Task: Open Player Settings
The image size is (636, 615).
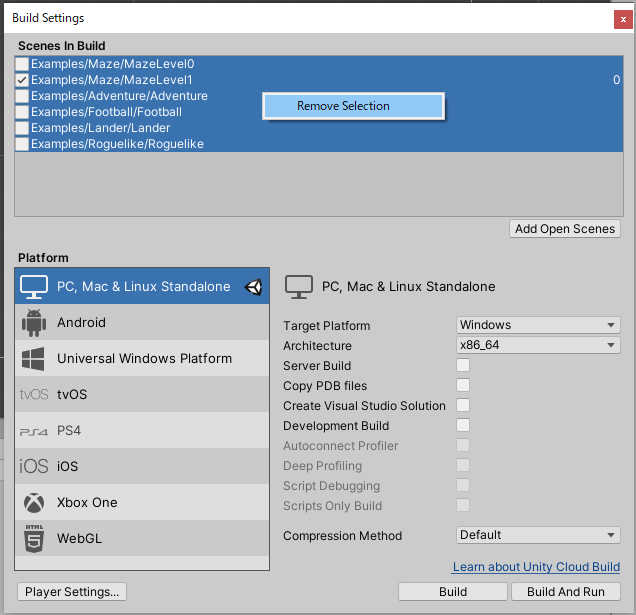Action: point(72,591)
